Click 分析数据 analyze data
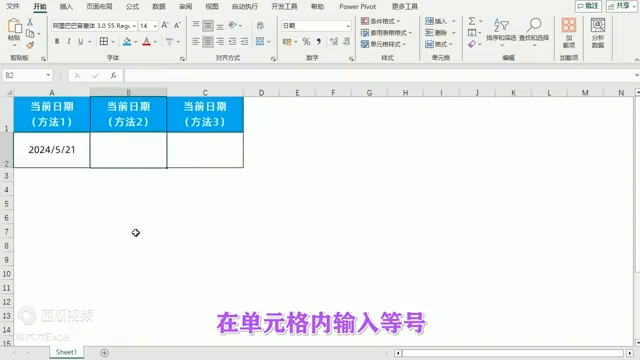Image resolution: width=640 pixels, height=360 pixels. 598,33
